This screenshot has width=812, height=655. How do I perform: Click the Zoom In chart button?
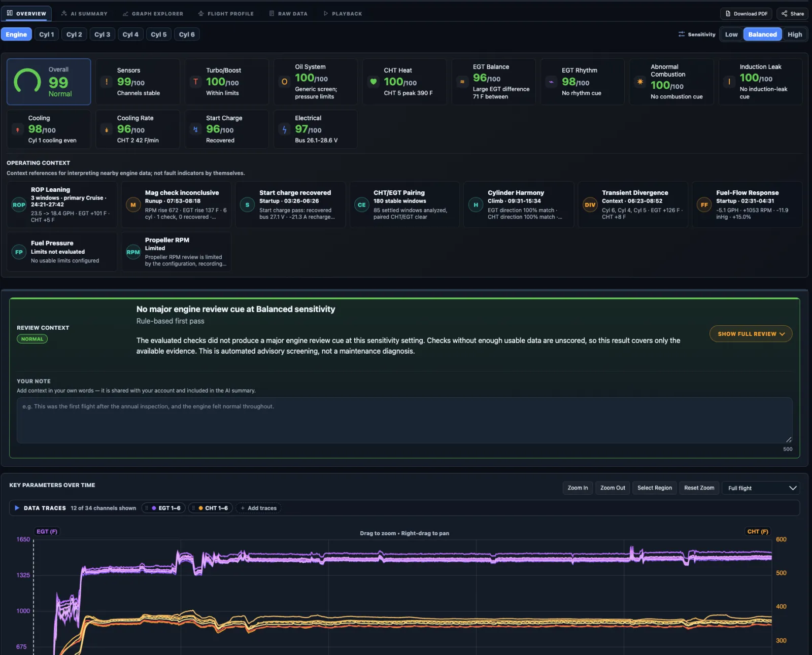click(578, 488)
